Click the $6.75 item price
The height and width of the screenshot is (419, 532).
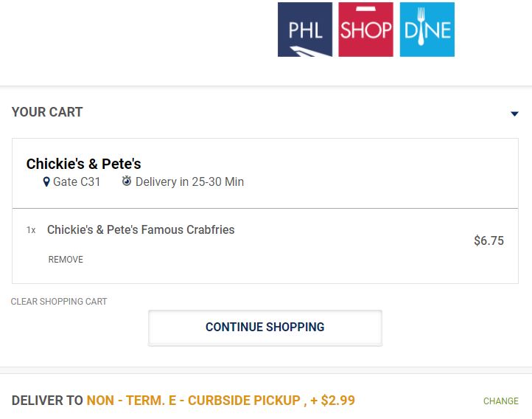click(x=489, y=240)
